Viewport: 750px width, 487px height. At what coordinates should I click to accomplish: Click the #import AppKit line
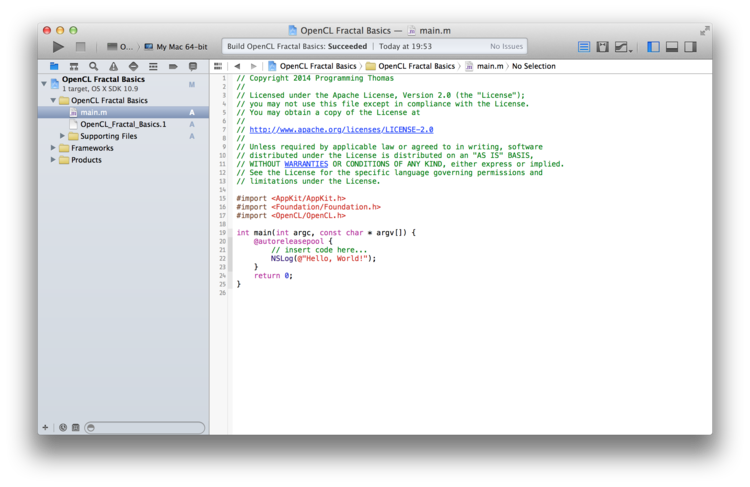coord(291,199)
